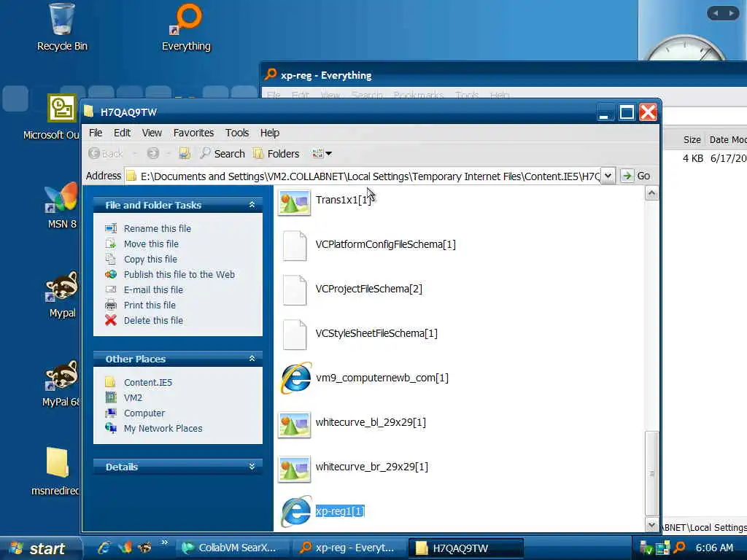The height and width of the screenshot is (560, 747).
Task: Open the View menu in H7QAQ9TW
Action: click(152, 133)
